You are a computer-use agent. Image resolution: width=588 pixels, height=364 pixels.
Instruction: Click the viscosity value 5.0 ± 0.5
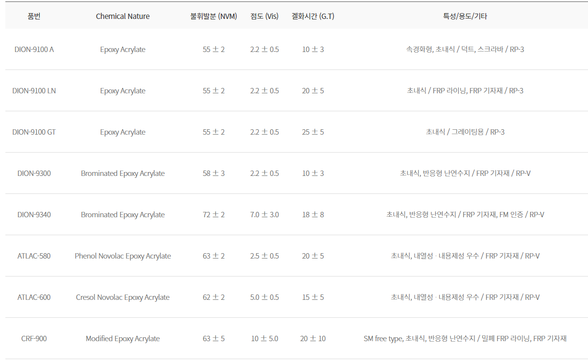(x=265, y=297)
